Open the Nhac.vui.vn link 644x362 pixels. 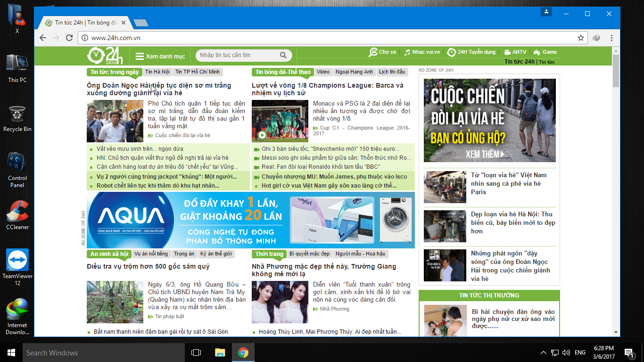[422, 52]
